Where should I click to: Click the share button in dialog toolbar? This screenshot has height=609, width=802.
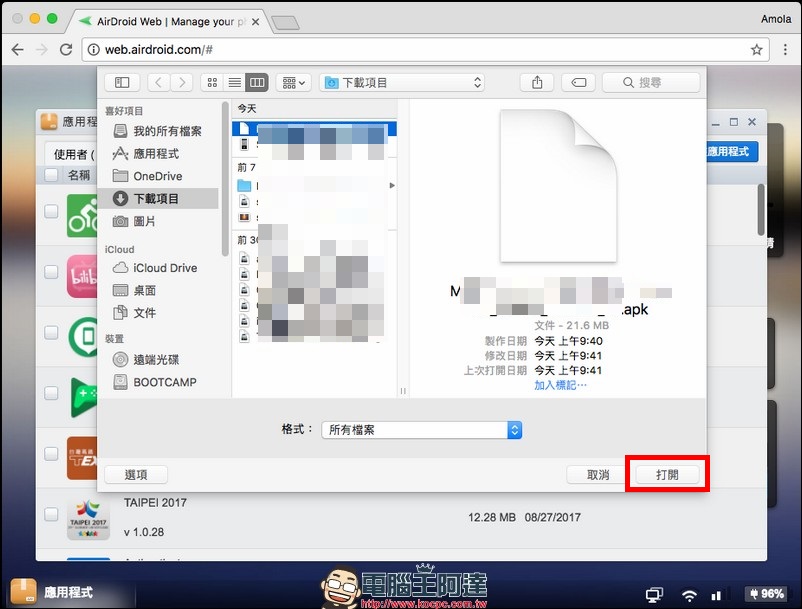click(x=537, y=82)
